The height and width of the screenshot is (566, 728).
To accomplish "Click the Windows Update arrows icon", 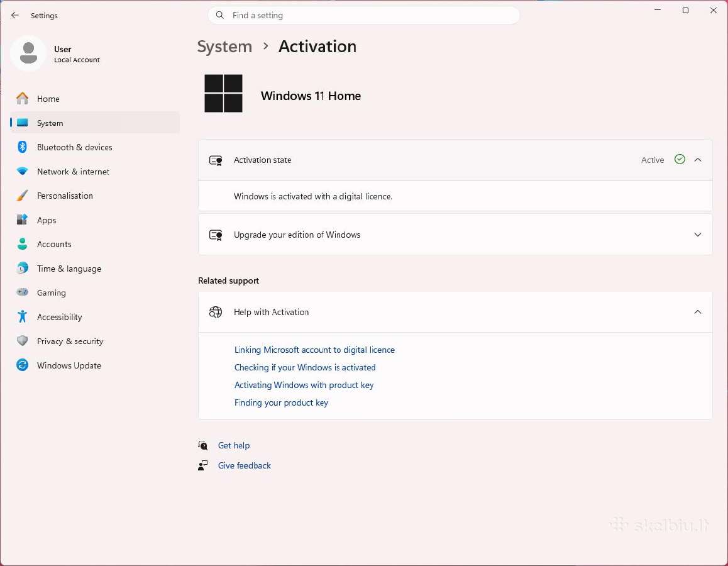I will 22,365.
